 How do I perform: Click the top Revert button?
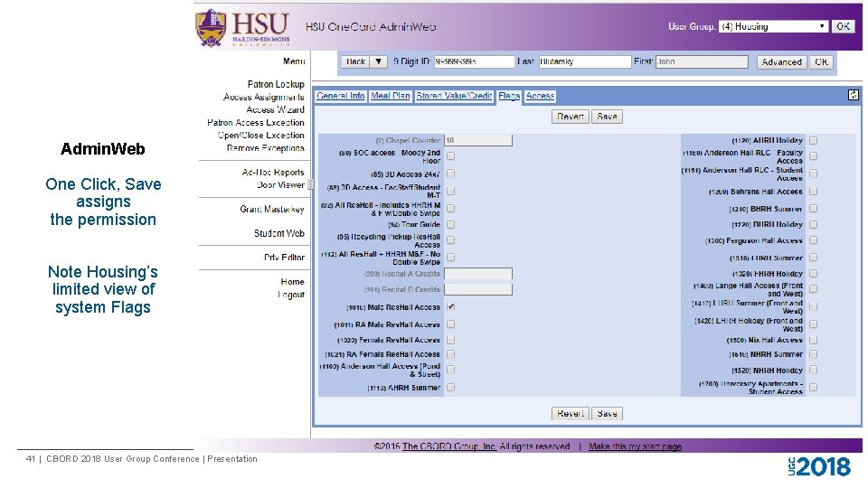pos(571,117)
